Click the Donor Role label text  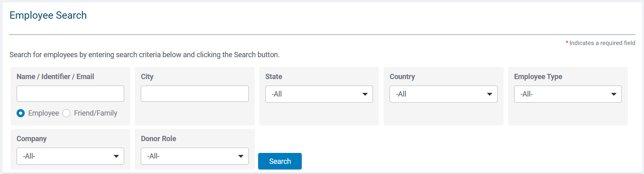tap(159, 139)
